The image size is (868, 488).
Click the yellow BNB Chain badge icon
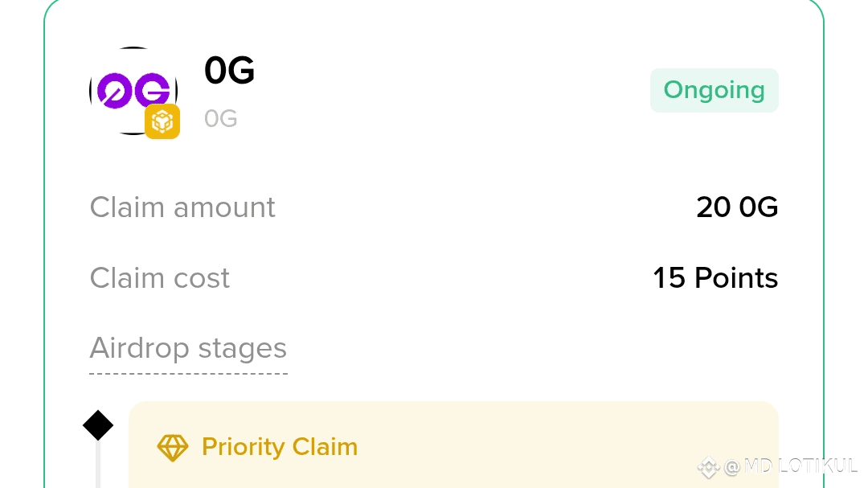[x=162, y=121]
